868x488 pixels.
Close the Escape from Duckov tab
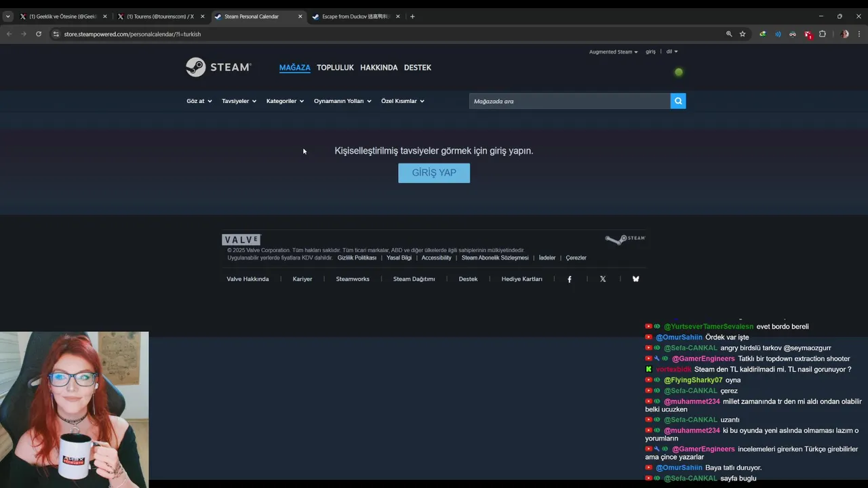(398, 16)
